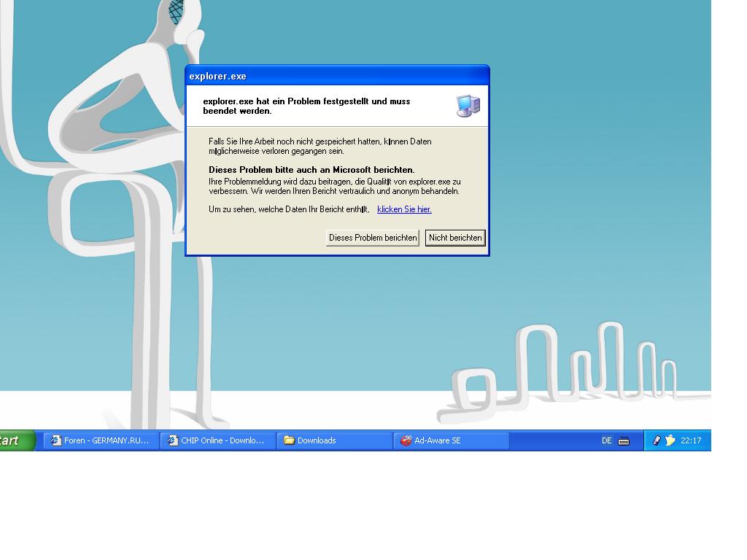Click the Downloads folder icon in the taskbar
The height and width of the screenshot is (560, 747).
(289, 440)
